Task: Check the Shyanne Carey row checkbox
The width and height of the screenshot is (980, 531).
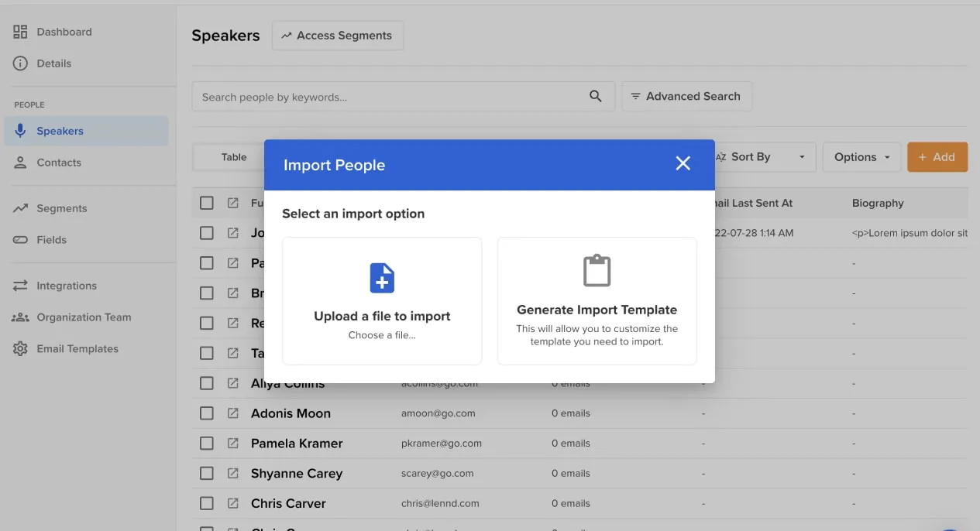Action: pos(206,473)
